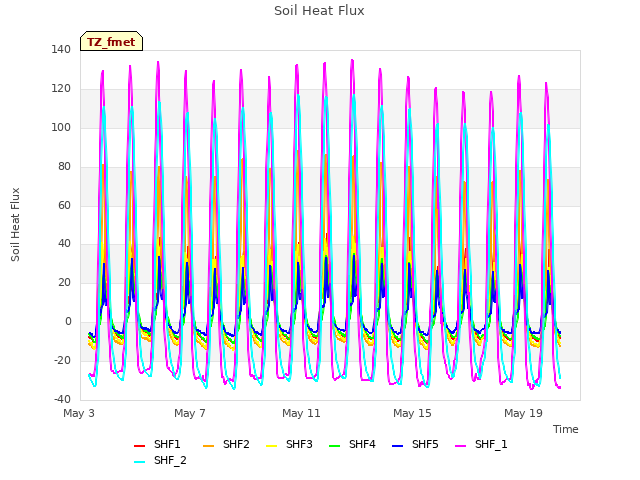Click the TZ_fmet annotation box

pyautogui.click(x=111, y=42)
